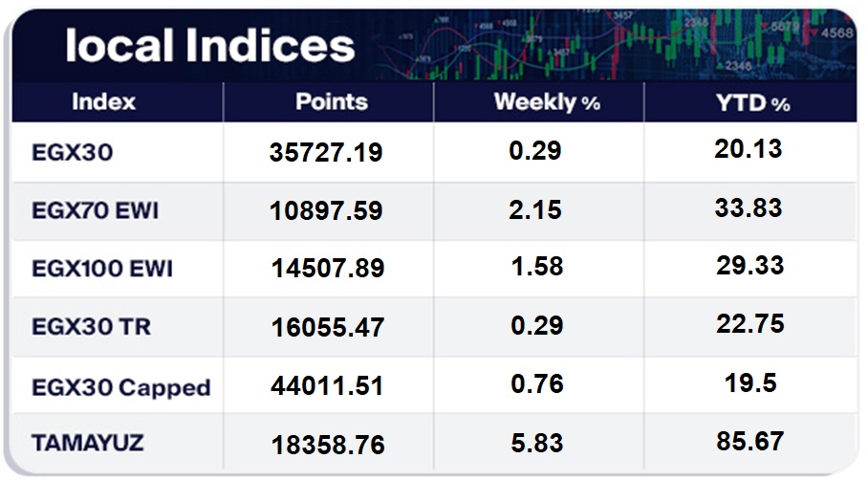This screenshot has height=502, width=868.
Task: Select the Weekly % column header
Action: point(547,102)
